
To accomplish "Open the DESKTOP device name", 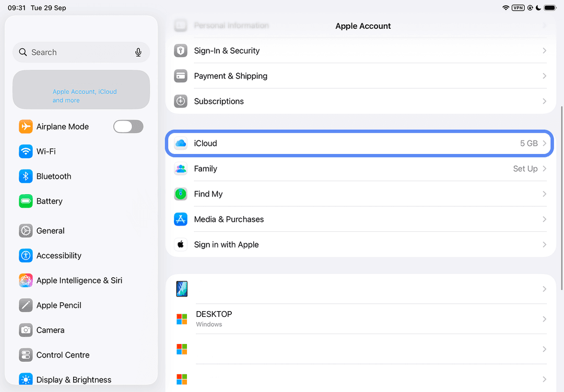I will [x=214, y=314].
